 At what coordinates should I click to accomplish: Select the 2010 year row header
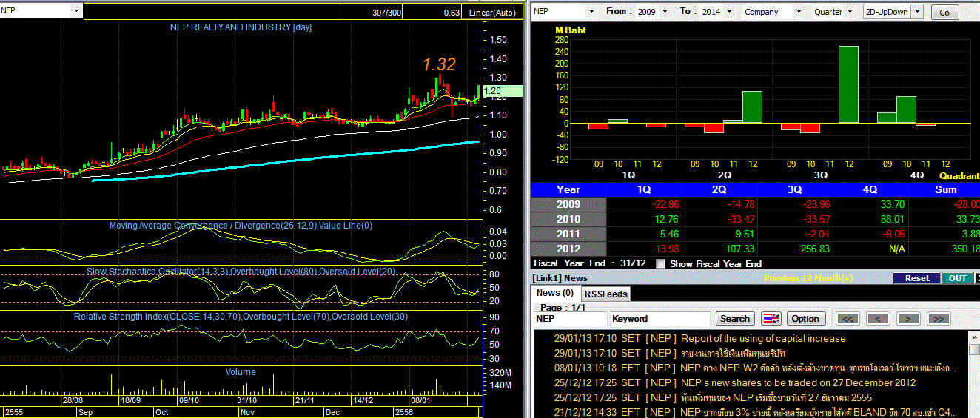coord(568,219)
